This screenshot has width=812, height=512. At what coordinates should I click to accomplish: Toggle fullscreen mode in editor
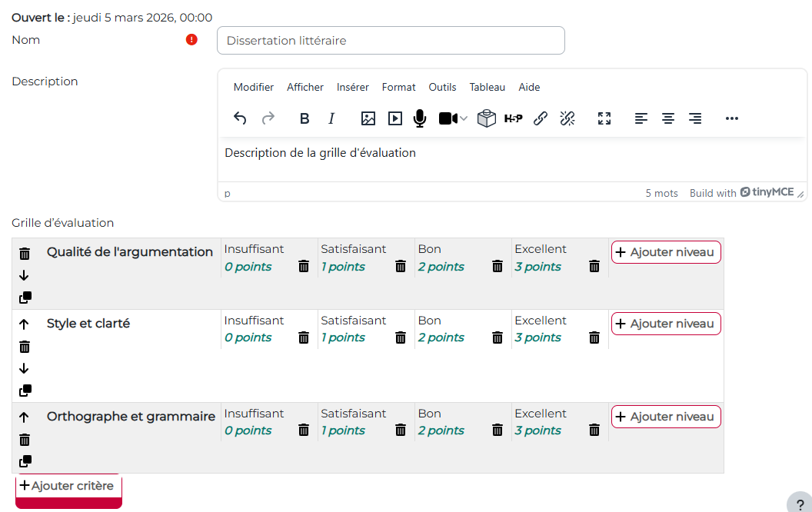[604, 118]
